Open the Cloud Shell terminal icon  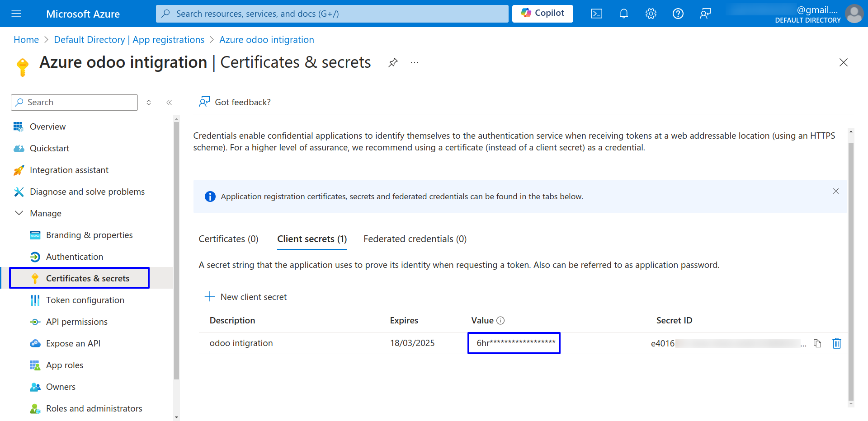tap(596, 14)
